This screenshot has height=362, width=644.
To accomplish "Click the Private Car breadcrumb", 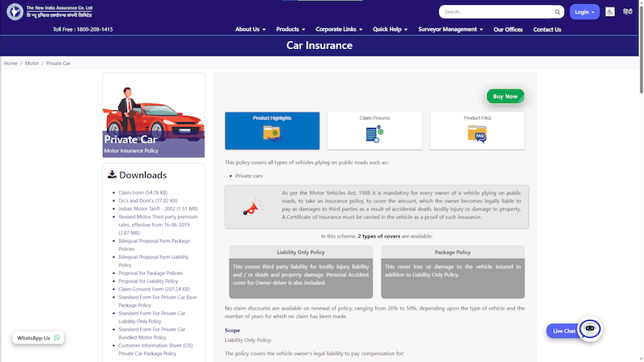I will tap(58, 64).
